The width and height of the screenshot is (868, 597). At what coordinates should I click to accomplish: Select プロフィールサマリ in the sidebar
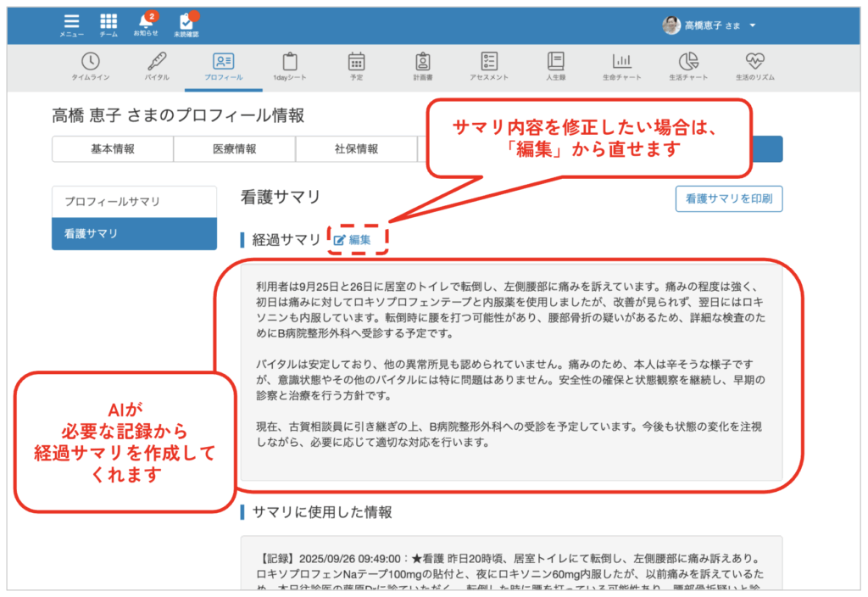point(135,202)
